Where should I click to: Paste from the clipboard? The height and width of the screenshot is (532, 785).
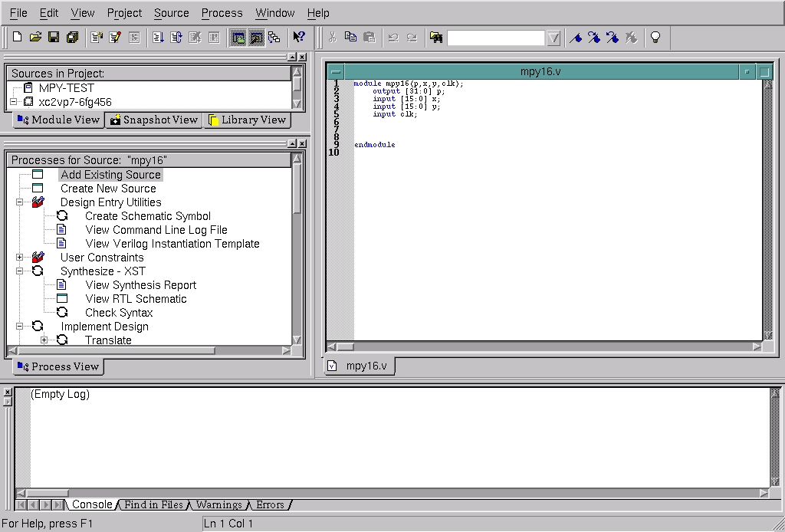point(370,36)
